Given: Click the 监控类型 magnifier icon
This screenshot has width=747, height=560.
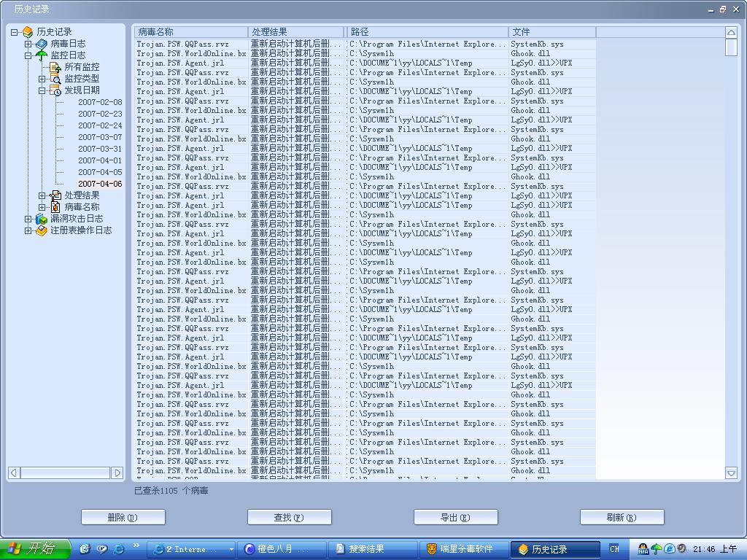Looking at the screenshot, I should tap(55, 79).
